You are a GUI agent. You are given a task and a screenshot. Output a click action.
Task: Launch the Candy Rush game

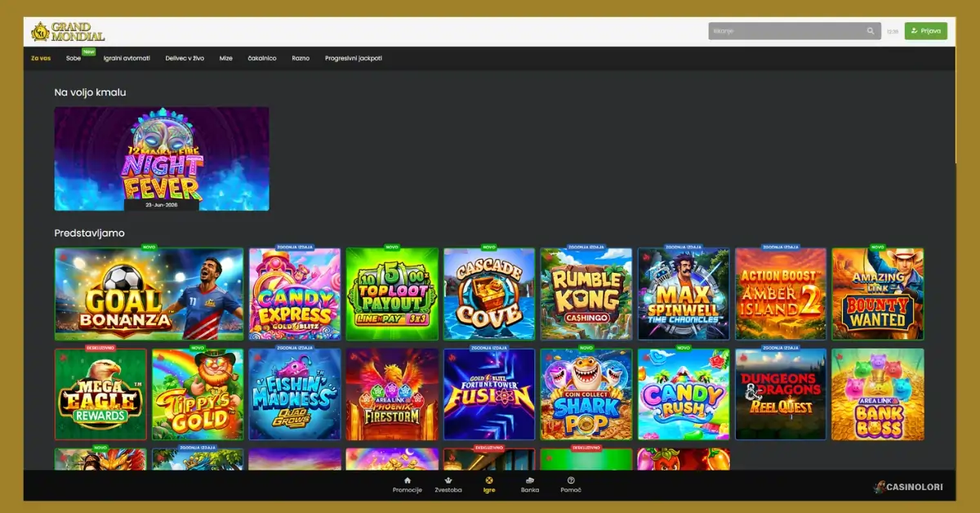684,395
